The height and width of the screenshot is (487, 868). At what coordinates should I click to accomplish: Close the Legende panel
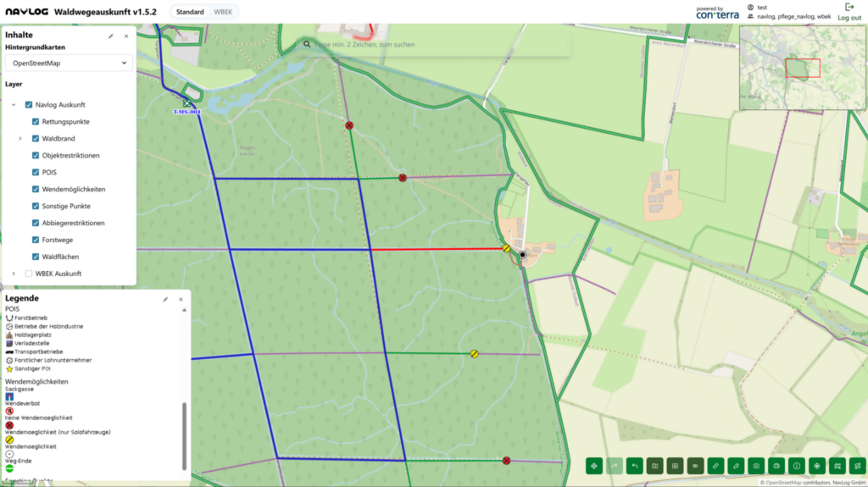tap(181, 299)
